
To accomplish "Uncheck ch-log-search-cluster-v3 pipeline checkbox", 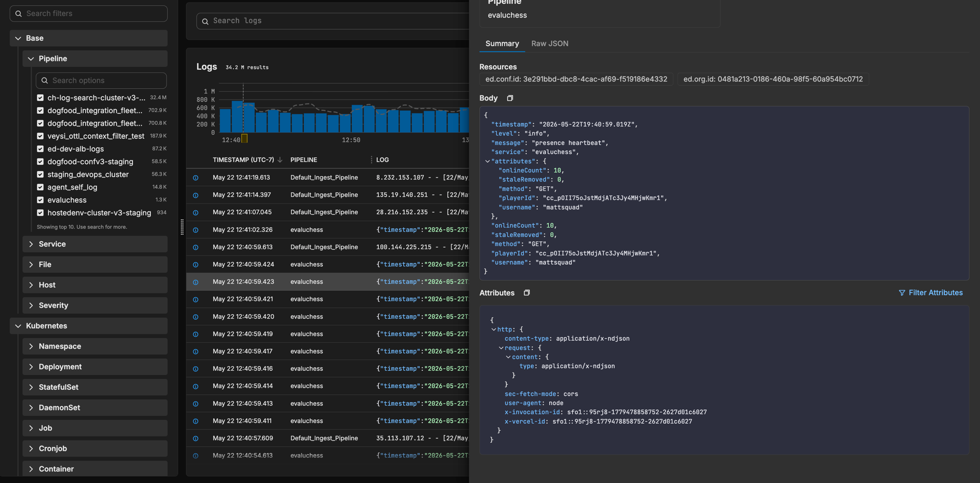I will click(40, 98).
